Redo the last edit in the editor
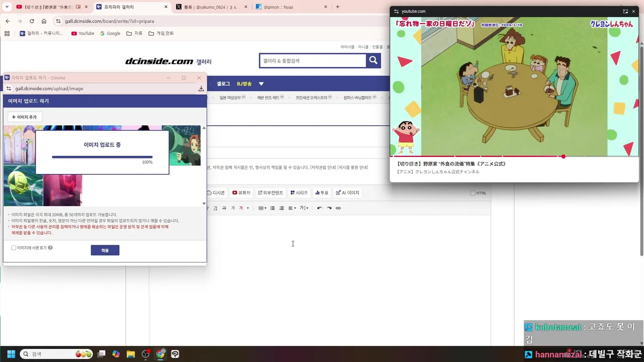 [329, 208]
